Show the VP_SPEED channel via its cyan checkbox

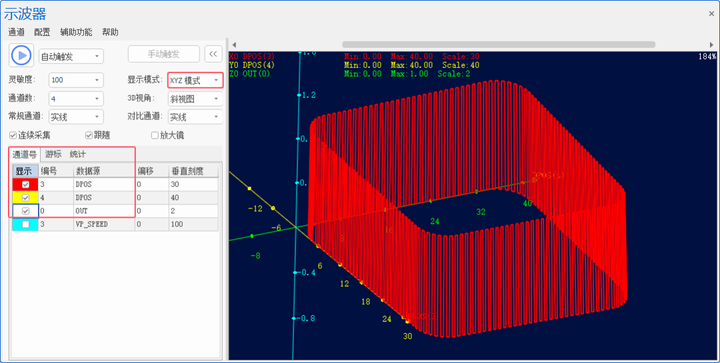click(26, 224)
